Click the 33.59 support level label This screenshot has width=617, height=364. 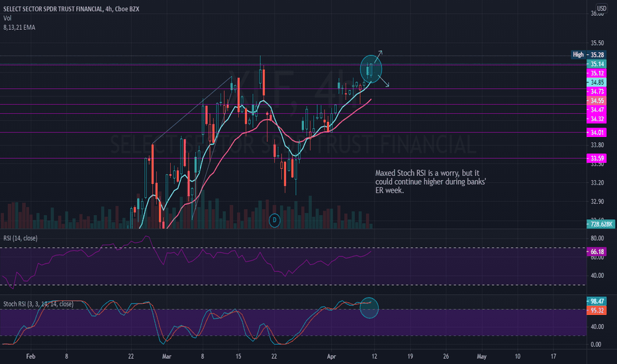pyautogui.click(x=596, y=159)
